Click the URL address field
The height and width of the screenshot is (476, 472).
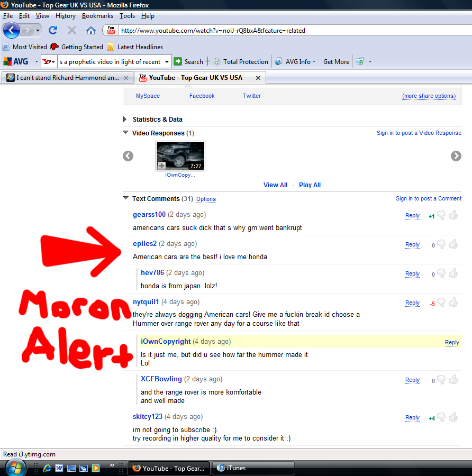pyautogui.click(x=295, y=30)
